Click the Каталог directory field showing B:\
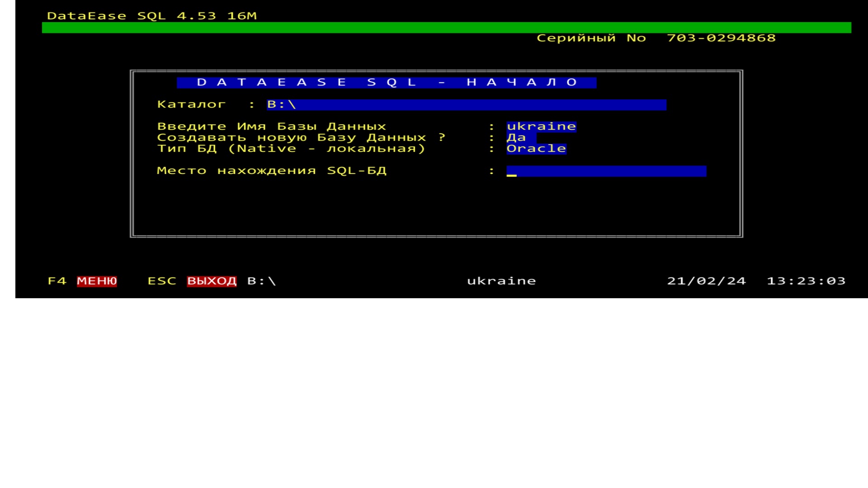868x488 pixels. pos(467,105)
